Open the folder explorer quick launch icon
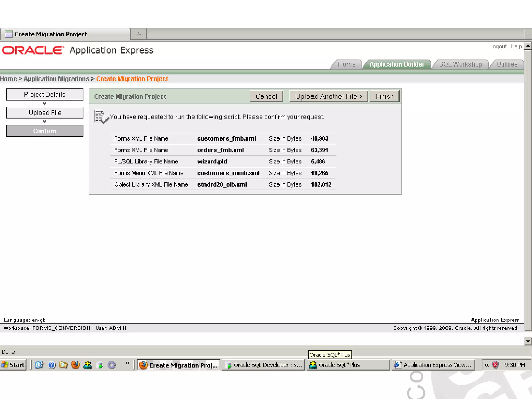Viewport: 532px width, 399px height. click(x=63, y=365)
